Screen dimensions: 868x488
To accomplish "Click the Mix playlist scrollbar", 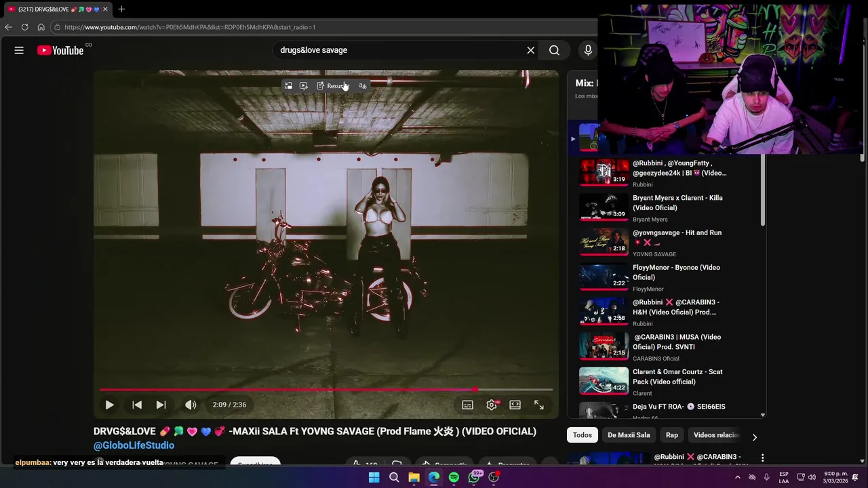I will click(763, 190).
